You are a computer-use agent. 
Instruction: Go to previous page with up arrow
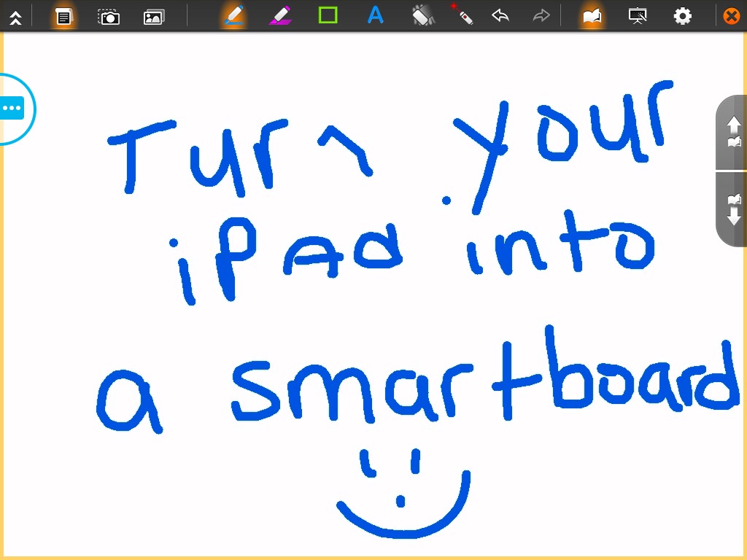click(733, 133)
